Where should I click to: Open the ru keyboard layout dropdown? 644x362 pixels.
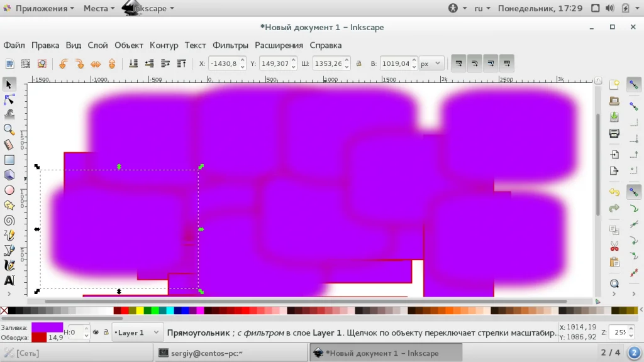click(482, 8)
